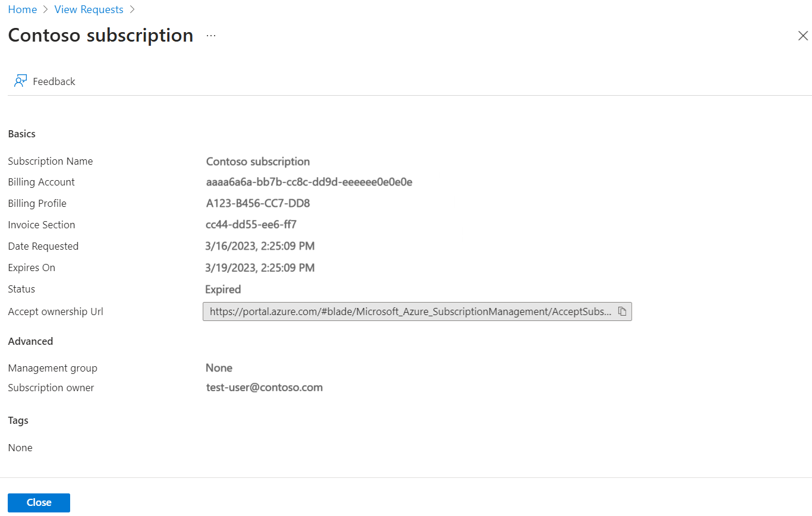Click the Expired status text
This screenshot has height=516, width=812.
223,290
